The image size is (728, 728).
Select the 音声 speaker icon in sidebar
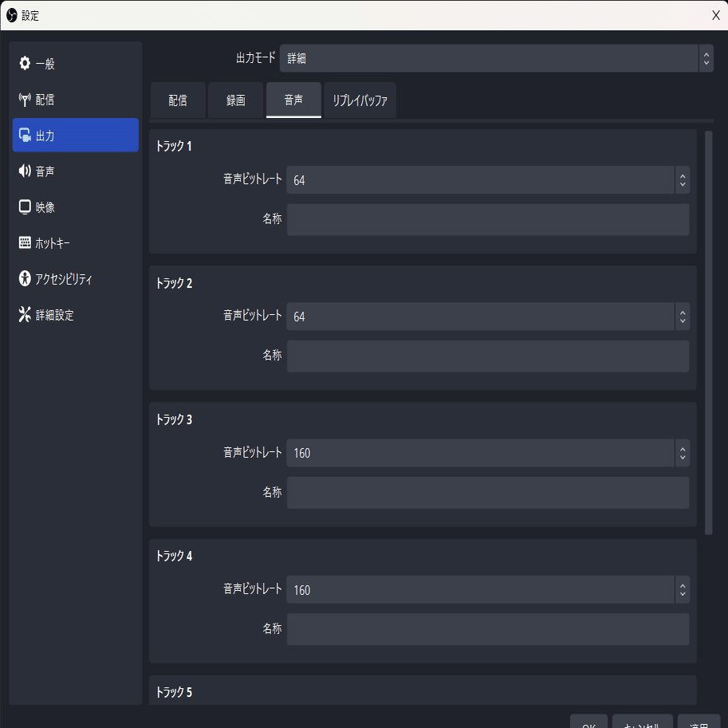(x=25, y=171)
